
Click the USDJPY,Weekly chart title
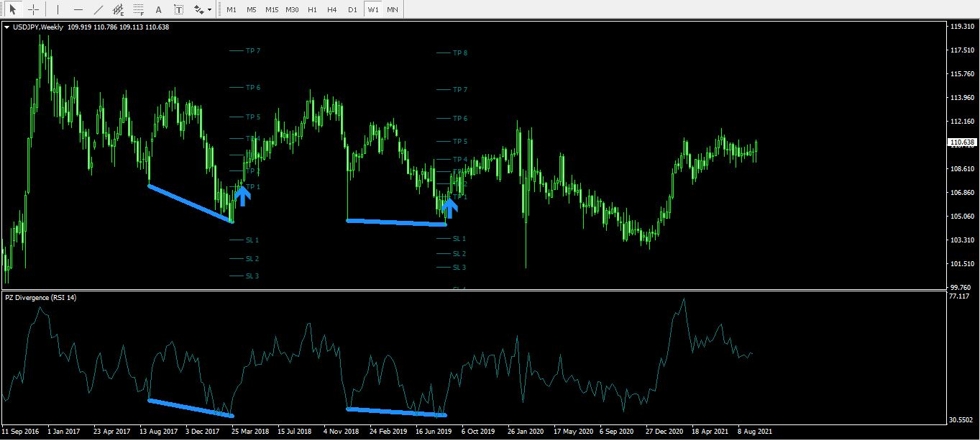pyautogui.click(x=38, y=27)
